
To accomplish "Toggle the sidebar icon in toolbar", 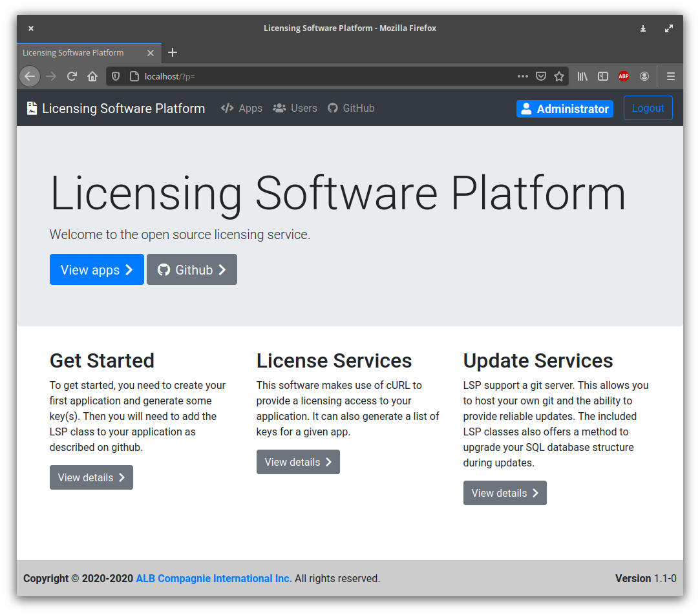I will [x=602, y=76].
